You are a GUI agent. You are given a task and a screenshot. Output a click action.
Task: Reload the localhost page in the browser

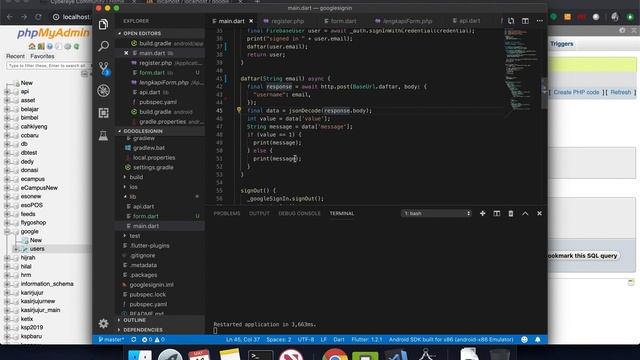coord(38,17)
